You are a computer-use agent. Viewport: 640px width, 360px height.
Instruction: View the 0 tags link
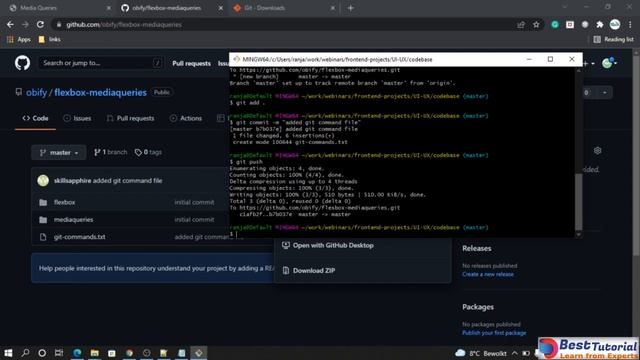(x=148, y=152)
